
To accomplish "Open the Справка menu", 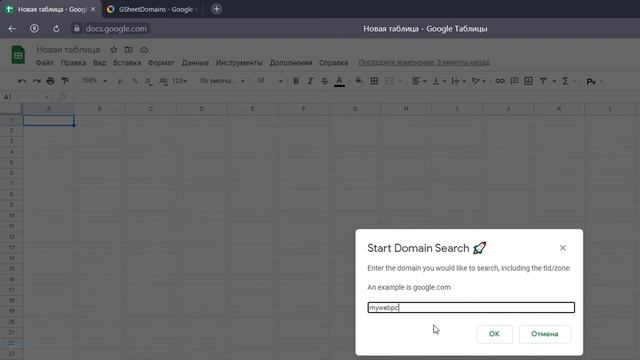I will click(333, 62).
